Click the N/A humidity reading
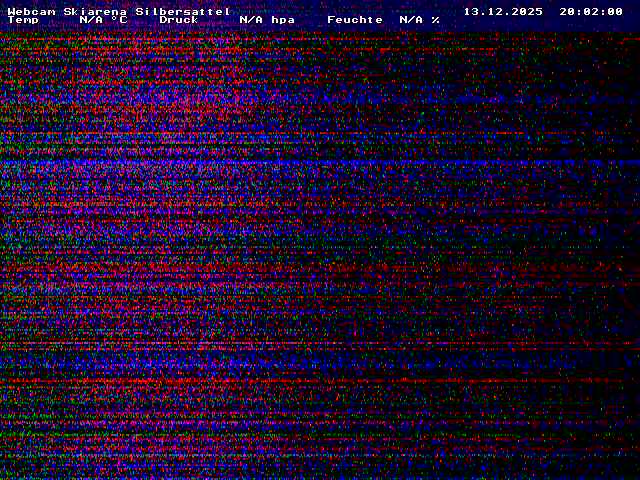The width and height of the screenshot is (640, 480). [x=411, y=20]
